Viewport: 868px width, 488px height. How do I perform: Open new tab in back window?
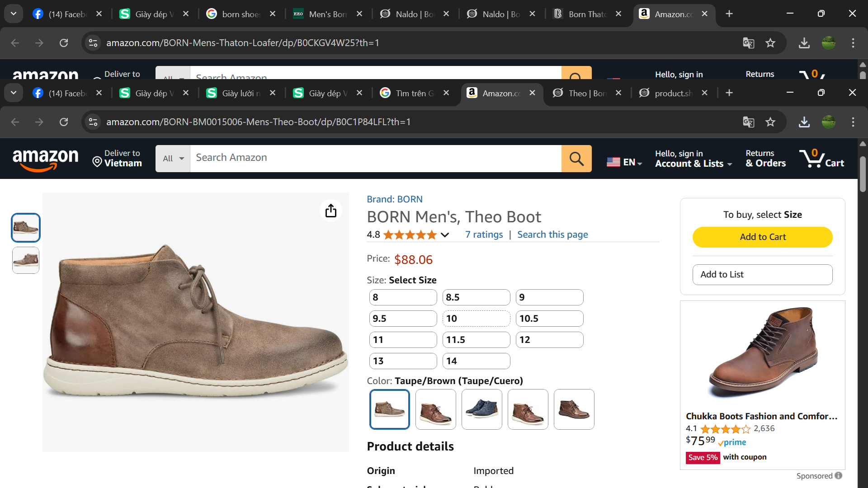tap(729, 14)
